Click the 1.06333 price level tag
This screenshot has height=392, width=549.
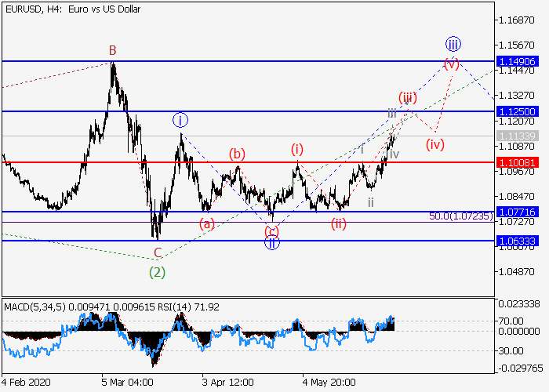tap(517, 241)
